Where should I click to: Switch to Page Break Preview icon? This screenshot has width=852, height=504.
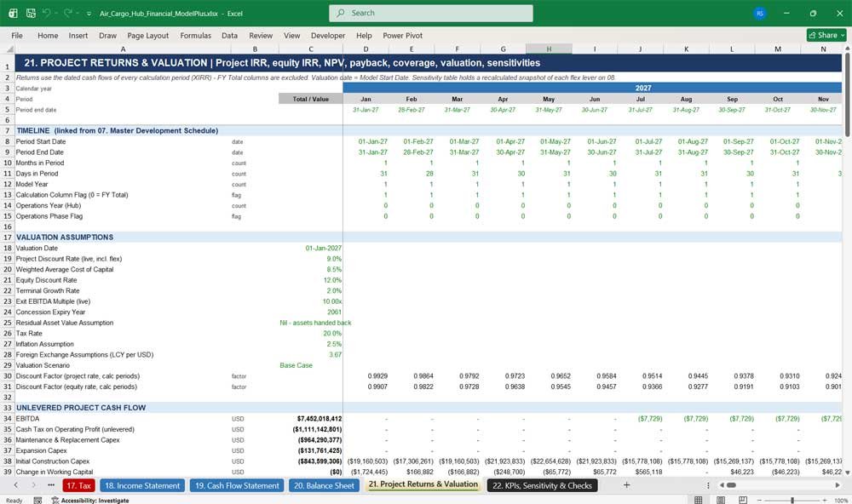pyautogui.click(x=743, y=500)
